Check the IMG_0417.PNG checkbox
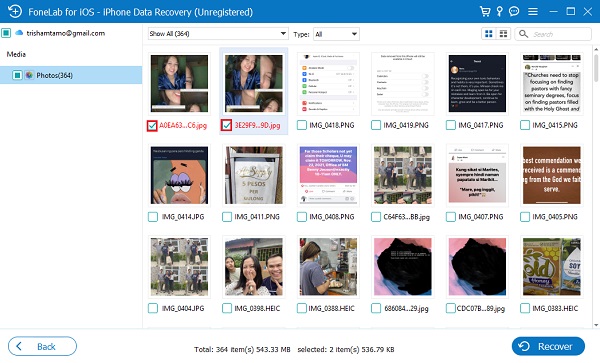The width and height of the screenshot is (600, 363). 451,125
